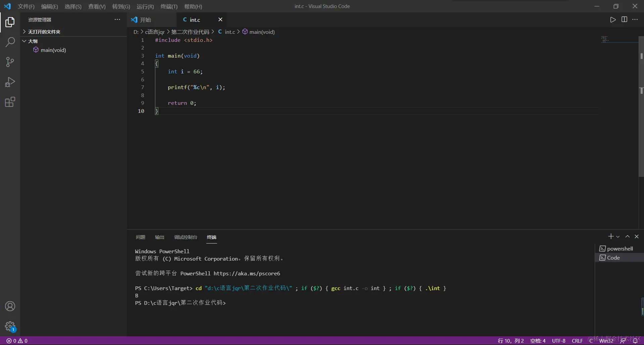Close the bottom terminal panel
This screenshot has height=345, width=644.
pos(637,236)
